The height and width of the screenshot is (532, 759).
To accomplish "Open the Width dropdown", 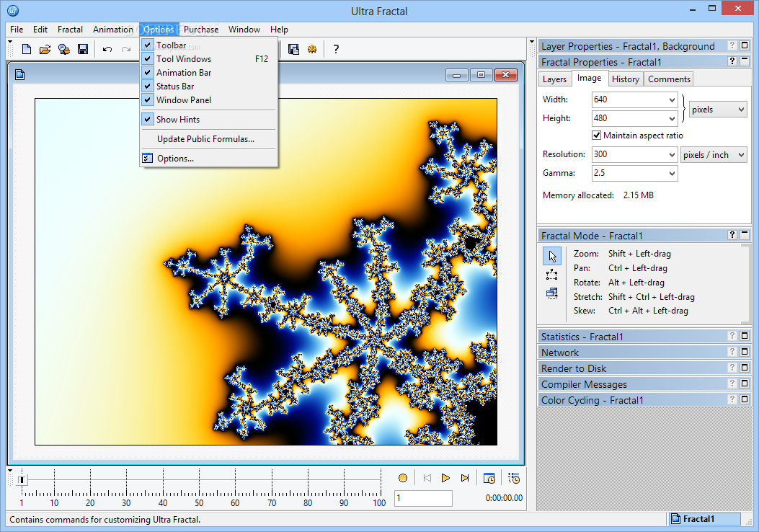I will (x=672, y=99).
